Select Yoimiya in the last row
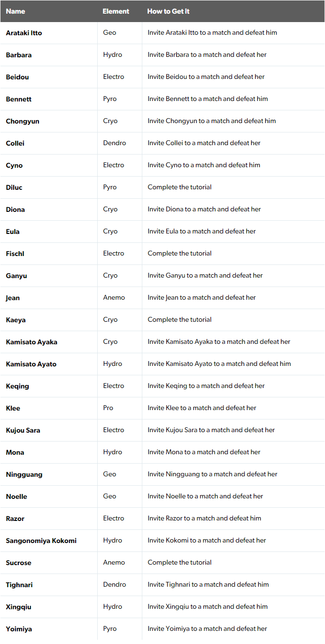The image size is (325, 644). click(x=19, y=629)
